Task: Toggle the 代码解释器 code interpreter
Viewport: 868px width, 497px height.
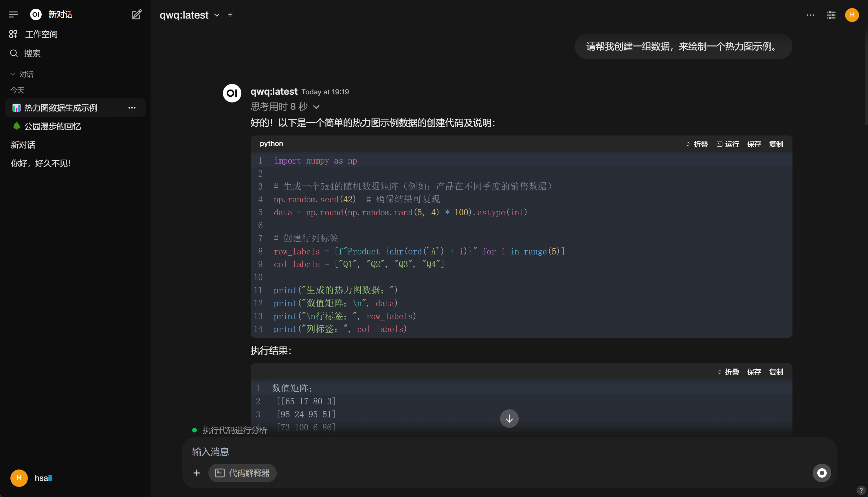Action: 242,473
